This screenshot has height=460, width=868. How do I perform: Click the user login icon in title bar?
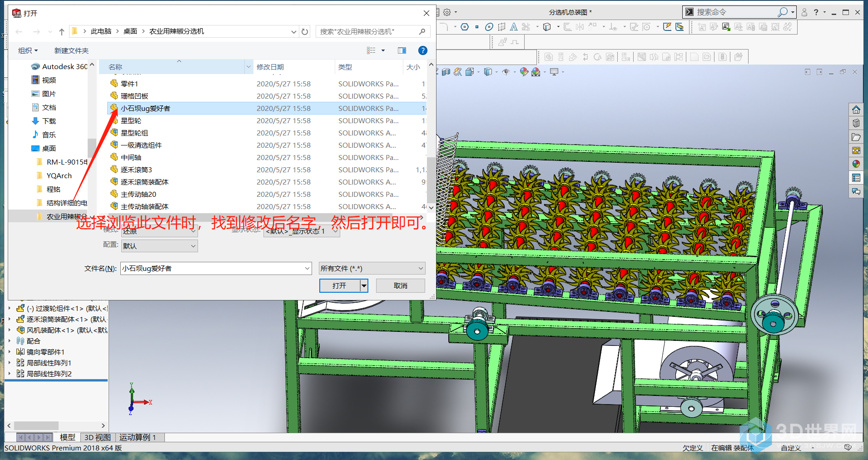click(804, 12)
